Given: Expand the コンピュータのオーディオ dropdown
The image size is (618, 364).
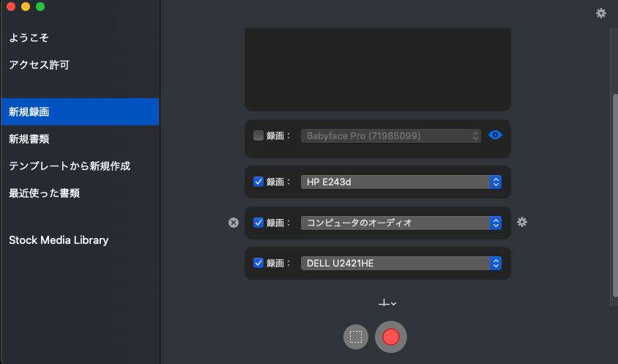Looking at the screenshot, I should pos(401,223).
